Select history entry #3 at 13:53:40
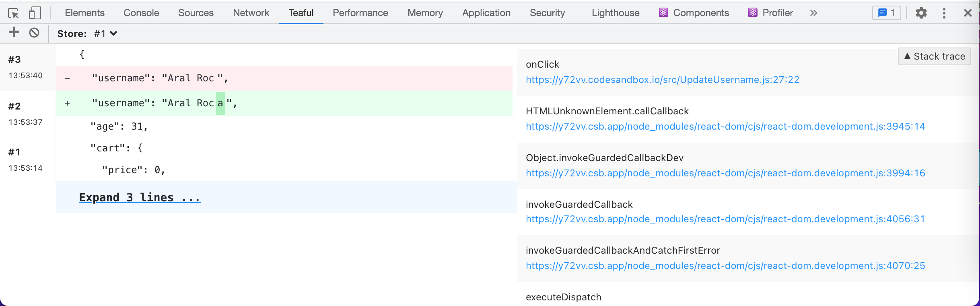 pos(28,67)
